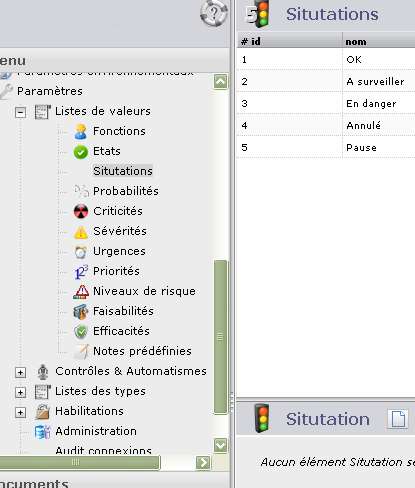Image resolution: width=415 pixels, height=488 pixels.
Task: Click the Sévérités yellow warning icon
Action: [x=80, y=232]
